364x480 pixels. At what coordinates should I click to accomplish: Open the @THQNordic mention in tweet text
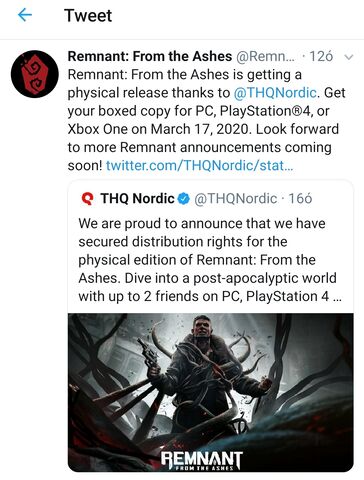click(x=275, y=93)
